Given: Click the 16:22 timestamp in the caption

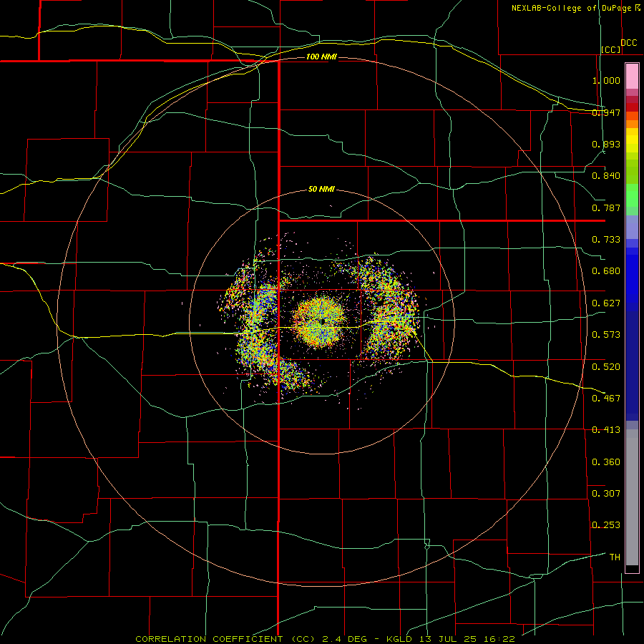Looking at the screenshot, I should [499, 639].
